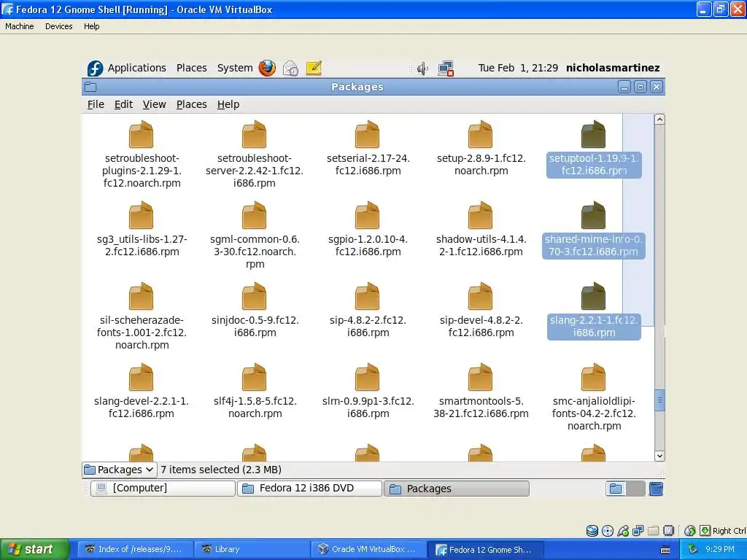Switch to [Computer] window in panel
This screenshot has width=747, height=560.
[163, 489]
